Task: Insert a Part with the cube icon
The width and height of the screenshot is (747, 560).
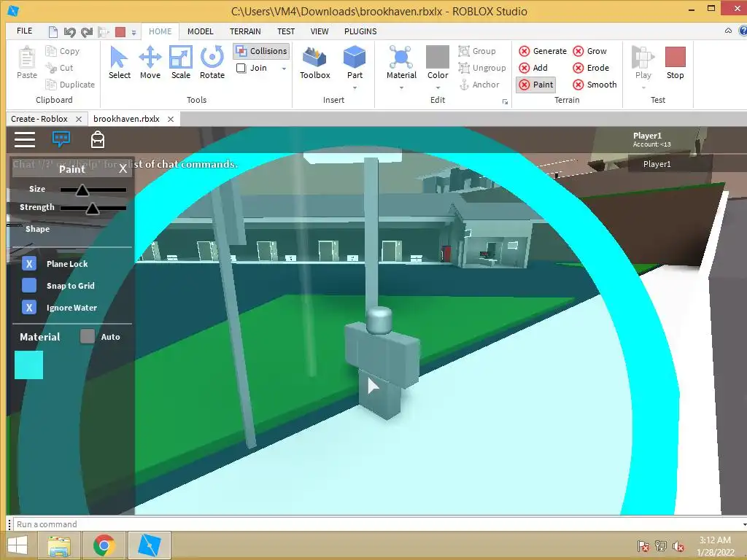Action: (x=355, y=57)
